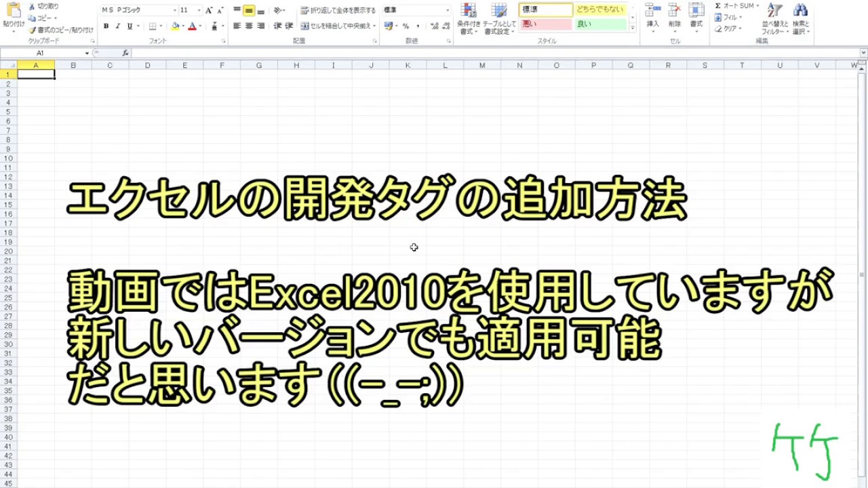Click the text Orientation icon
Screen dimensions: 868x488
coord(278,10)
